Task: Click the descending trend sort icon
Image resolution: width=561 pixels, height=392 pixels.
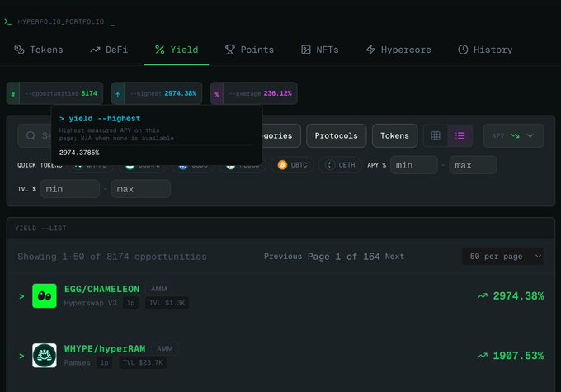Action: tap(515, 135)
